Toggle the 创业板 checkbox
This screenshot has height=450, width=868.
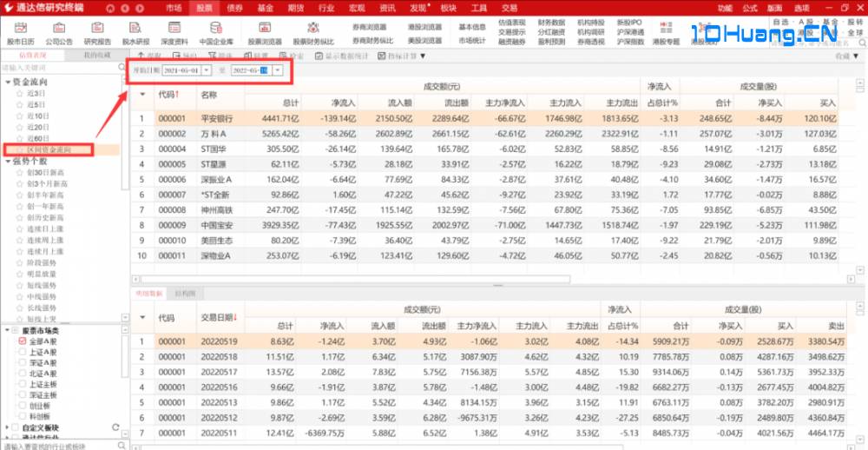23,405
